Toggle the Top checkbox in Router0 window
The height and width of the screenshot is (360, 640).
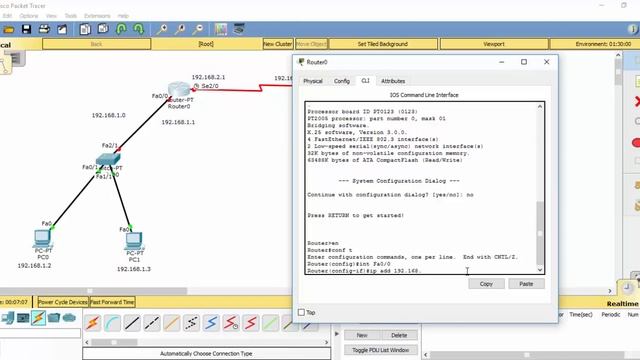tap(302, 312)
